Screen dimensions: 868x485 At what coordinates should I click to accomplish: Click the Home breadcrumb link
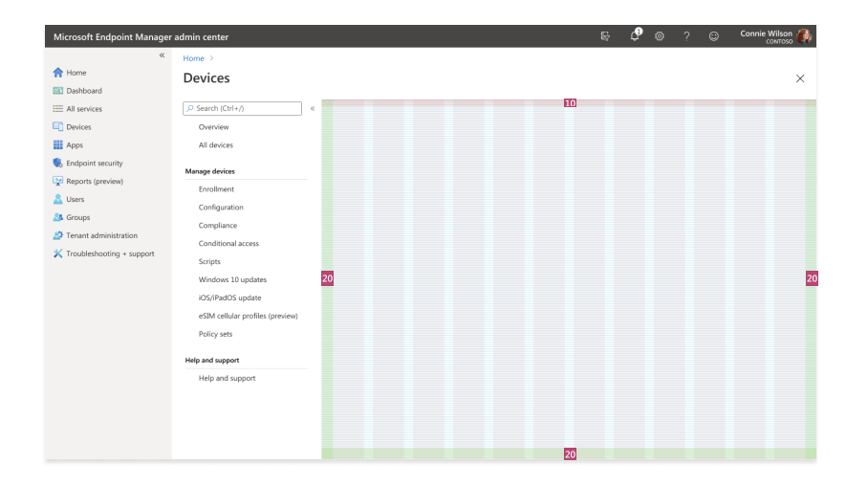(x=193, y=58)
